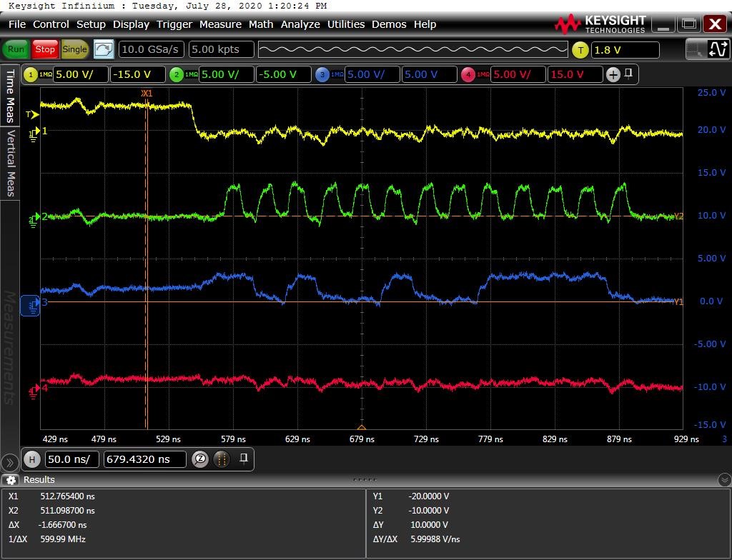The height and width of the screenshot is (560, 732).
Task: Click the 1.8 V trigger level field
Action: (625, 50)
